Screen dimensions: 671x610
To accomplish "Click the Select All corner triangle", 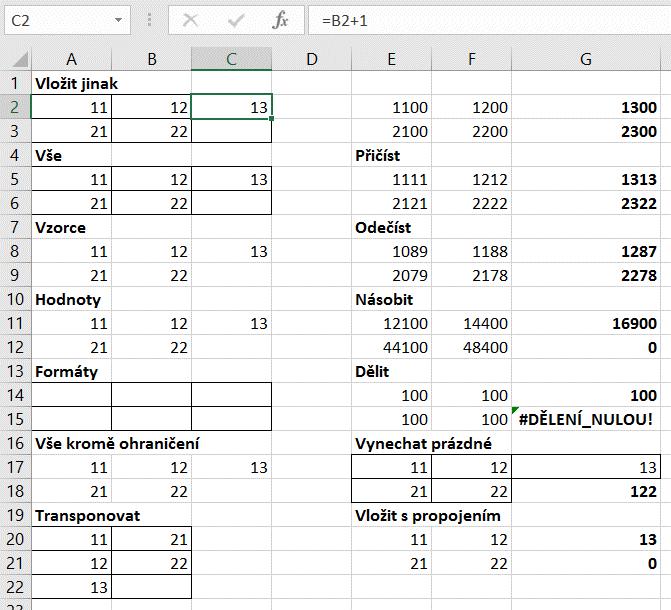I will pyautogui.click(x=20, y=59).
